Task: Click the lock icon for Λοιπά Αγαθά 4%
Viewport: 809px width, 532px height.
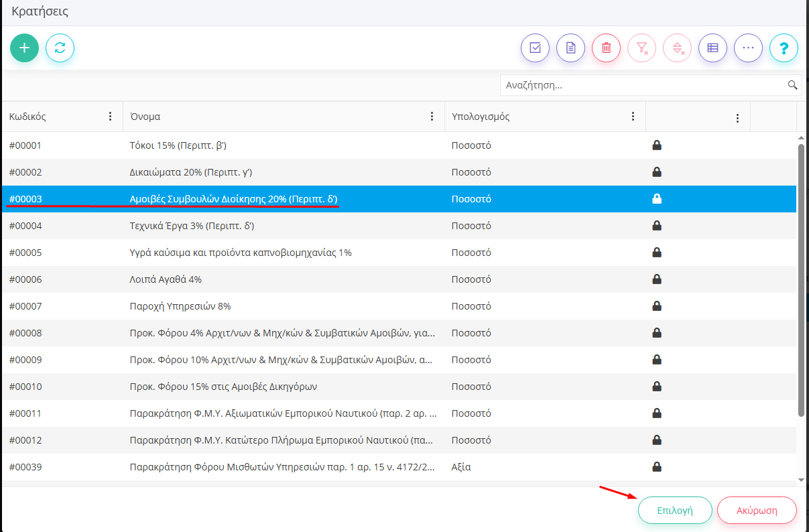Action: (x=657, y=279)
